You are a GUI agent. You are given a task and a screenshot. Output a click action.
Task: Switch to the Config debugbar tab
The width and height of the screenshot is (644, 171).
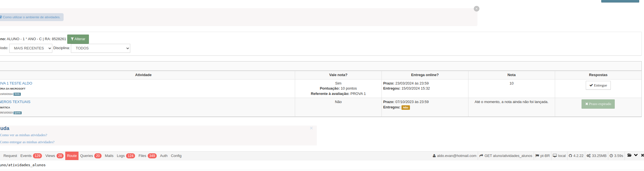coord(176,156)
